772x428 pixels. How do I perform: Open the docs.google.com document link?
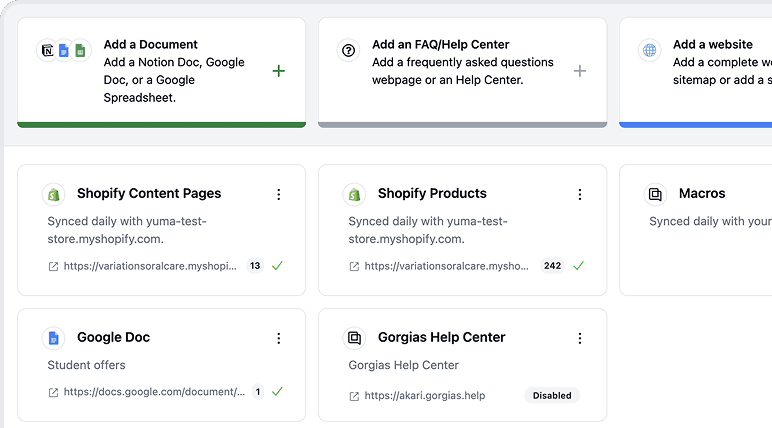154,392
